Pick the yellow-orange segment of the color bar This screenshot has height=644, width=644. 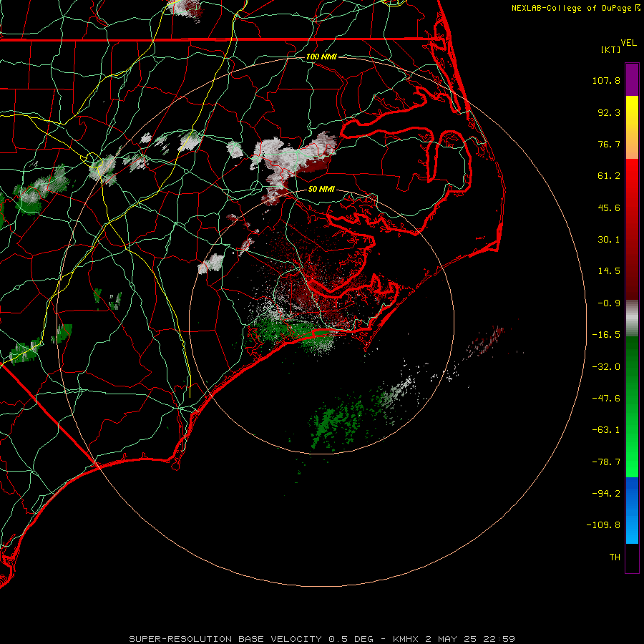point(632,127)
